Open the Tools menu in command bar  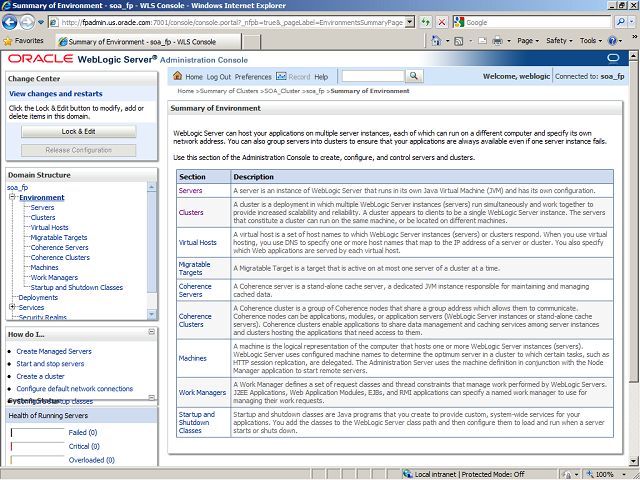[x=592, y=41]
